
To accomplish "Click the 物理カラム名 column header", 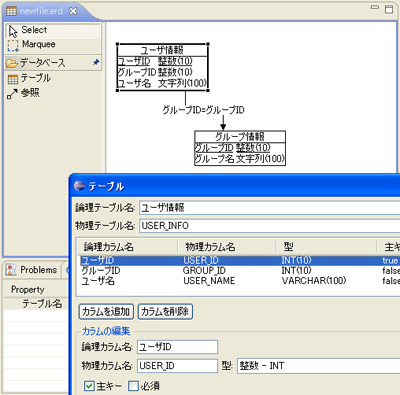I will point(227,247).
